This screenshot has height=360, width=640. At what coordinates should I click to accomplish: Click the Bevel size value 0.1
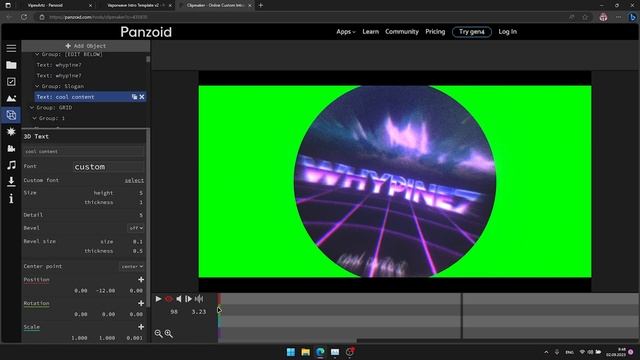click(138, 242)
